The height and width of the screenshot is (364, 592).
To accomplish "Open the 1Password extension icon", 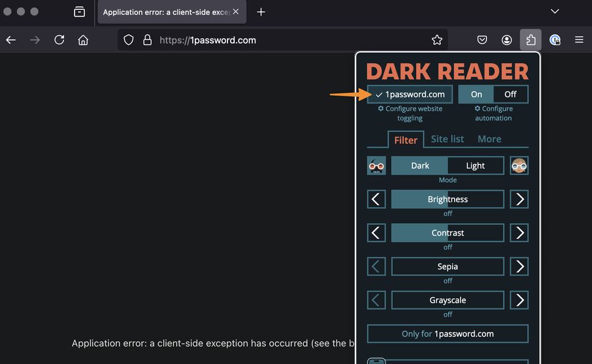I will [x=555, y=40].
